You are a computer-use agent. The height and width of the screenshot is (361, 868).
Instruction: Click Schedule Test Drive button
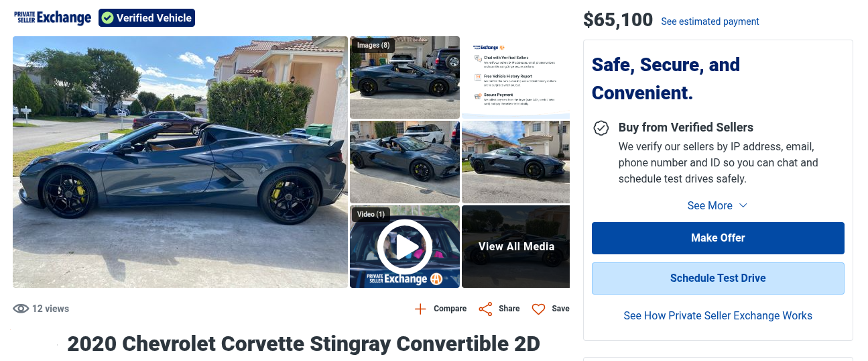tap(718, 278)
